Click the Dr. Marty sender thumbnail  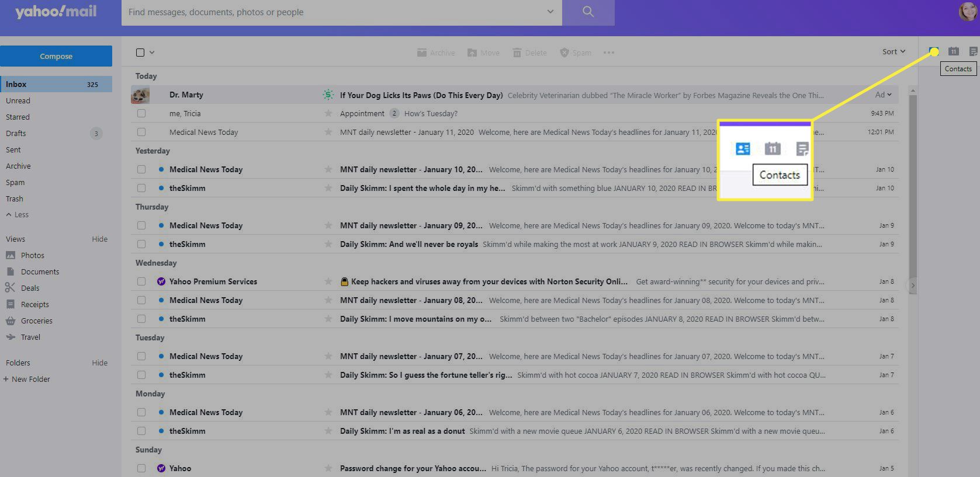click(140, 95)
